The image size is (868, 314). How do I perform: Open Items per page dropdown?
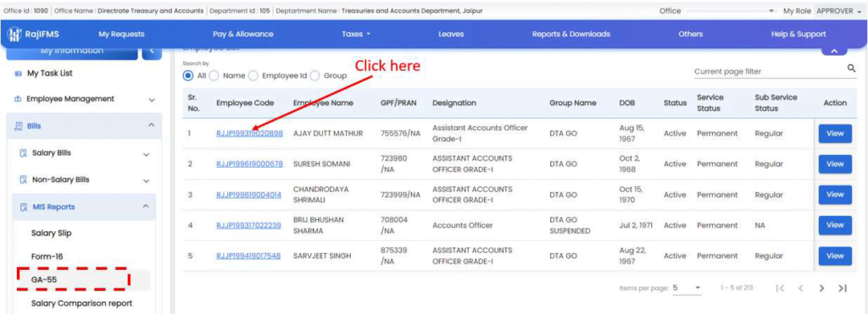click(x=687, y=288)
